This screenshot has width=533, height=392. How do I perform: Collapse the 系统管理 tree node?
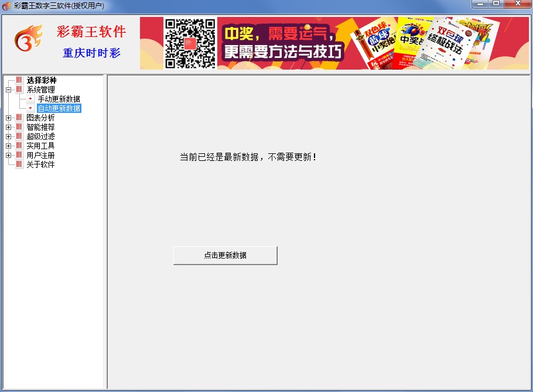click(x=8, y=90)
